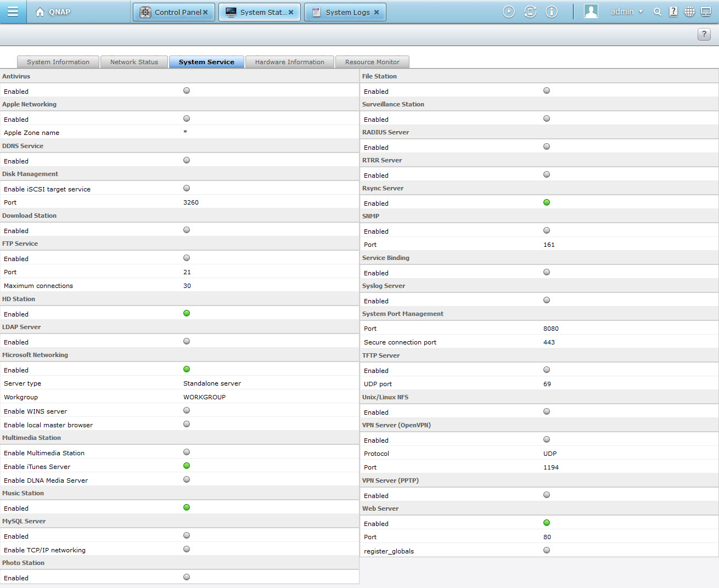The height and width of the screenshot is (588, 719).
Task: Select the Resource Monitor tab
Action: (372, 62)
